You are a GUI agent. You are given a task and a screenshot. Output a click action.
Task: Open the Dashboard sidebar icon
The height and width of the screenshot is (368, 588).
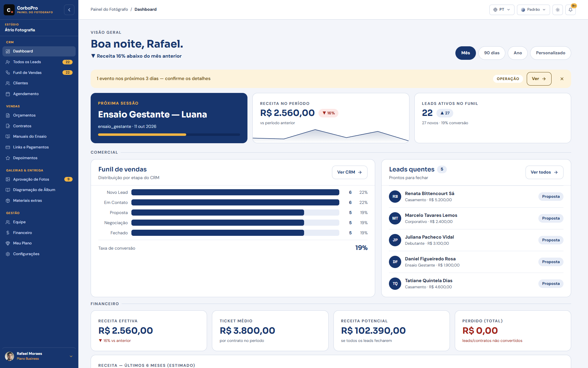coord(8,51)
